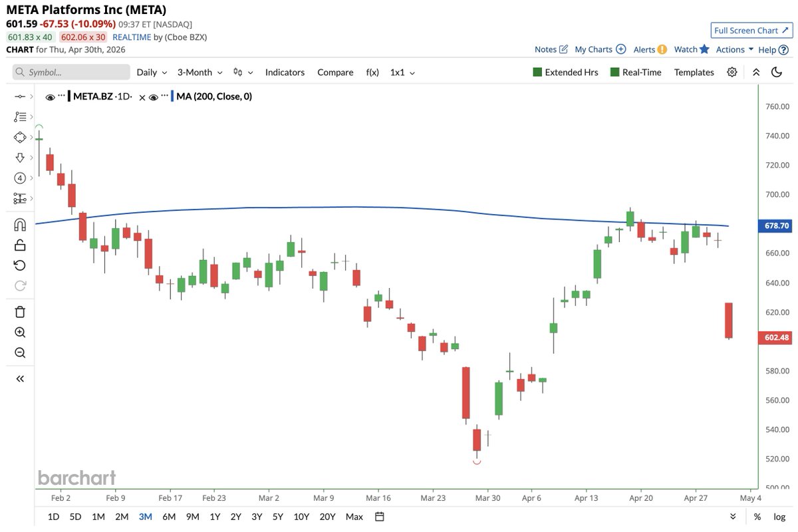Select the 5D time range

[76, 517]
